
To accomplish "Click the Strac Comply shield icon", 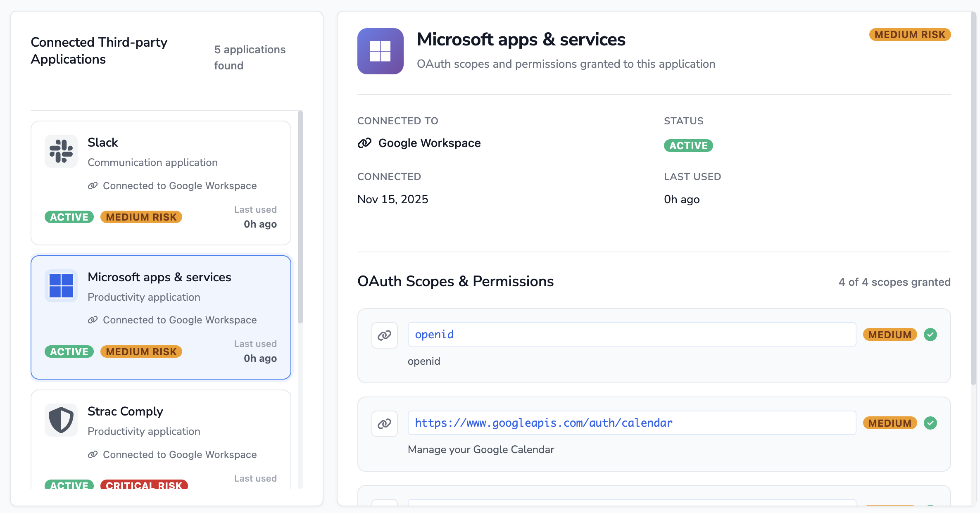I will (61, 420).
